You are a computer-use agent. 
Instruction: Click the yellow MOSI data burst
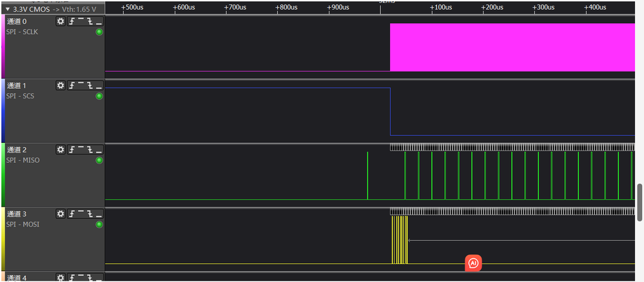[400, 240]
